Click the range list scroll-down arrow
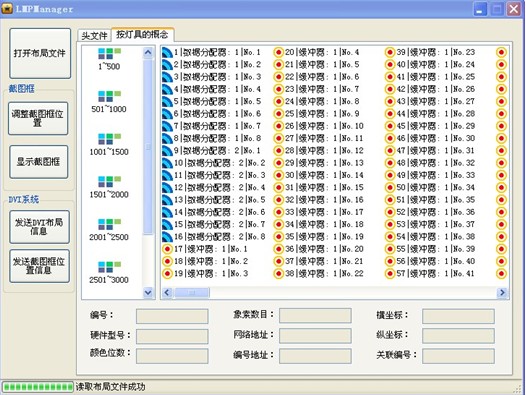Viewport: 526px width, 395px height. pyautogui.click(x=148, y=293)
